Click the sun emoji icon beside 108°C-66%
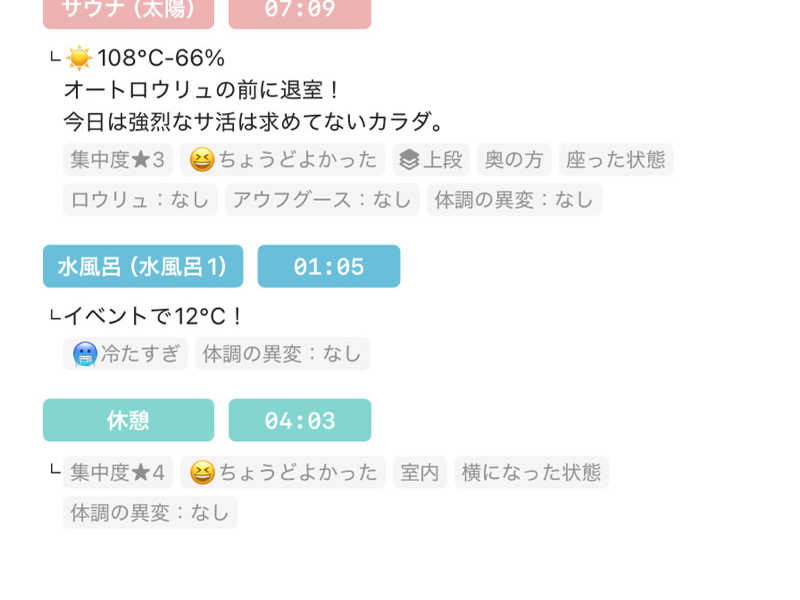 point(79,58)
